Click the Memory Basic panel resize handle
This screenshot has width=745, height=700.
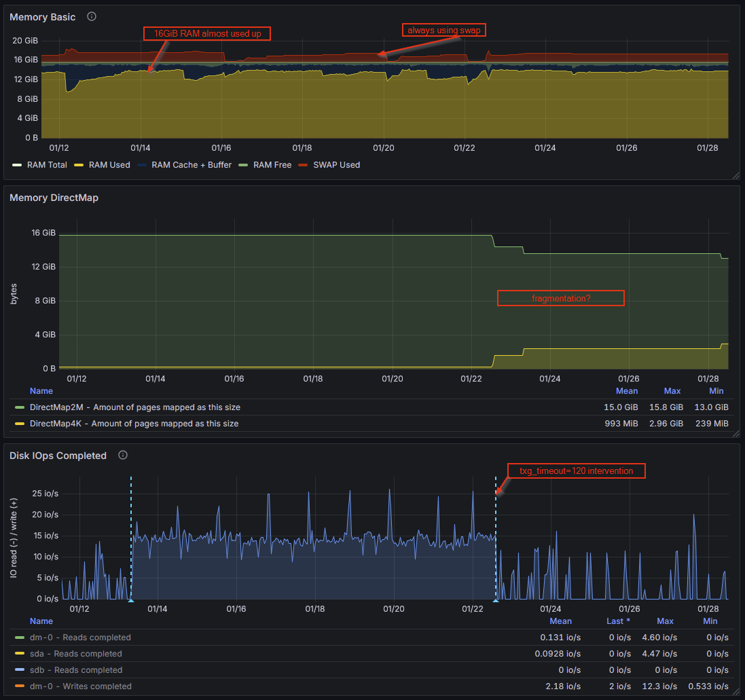click(x=735, y=175)
